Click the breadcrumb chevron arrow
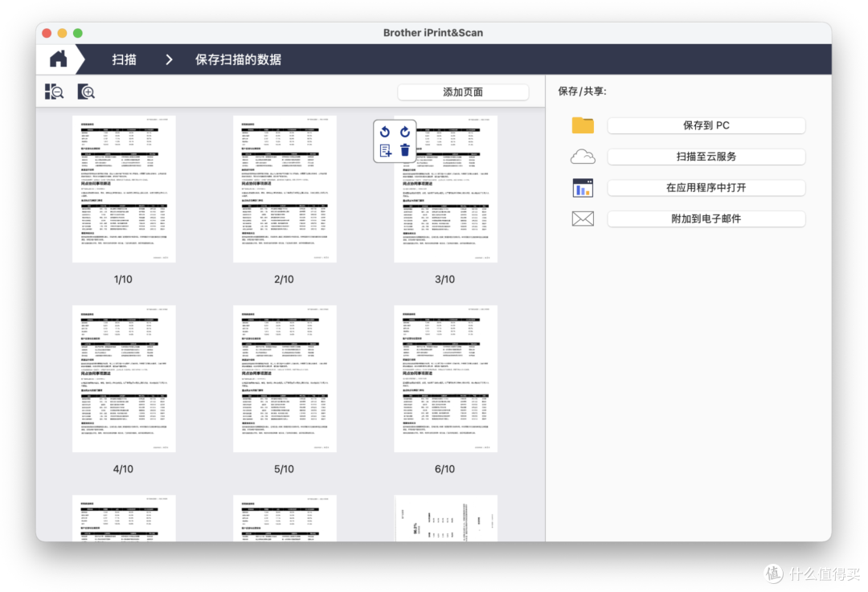Image resolution: width=868 pixels, height=592 pixels. [169, 59]
